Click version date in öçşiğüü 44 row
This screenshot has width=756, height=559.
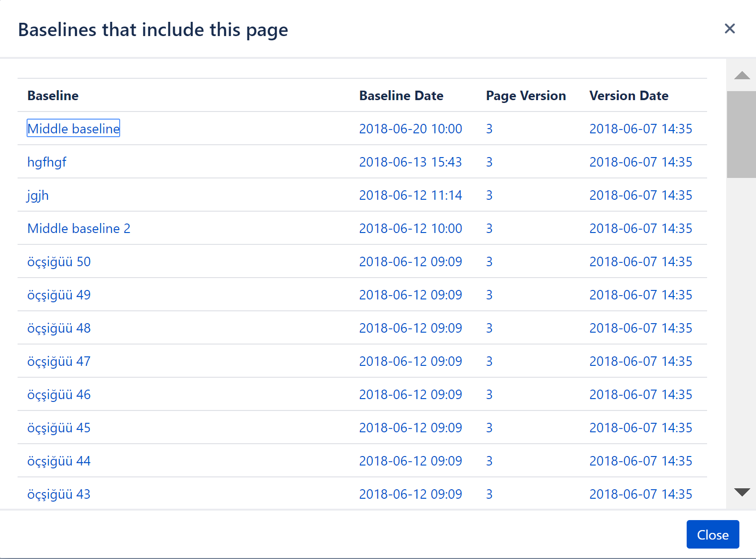(641, 461)
